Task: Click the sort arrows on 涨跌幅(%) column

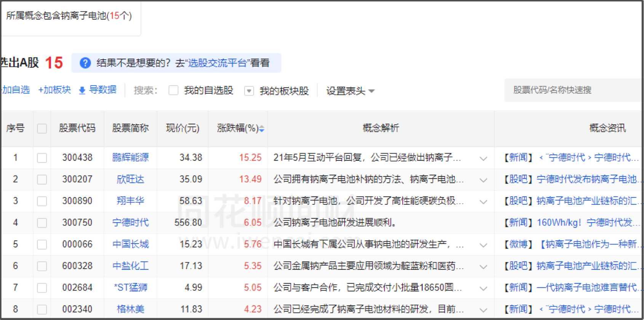Action: coord(261,129)
